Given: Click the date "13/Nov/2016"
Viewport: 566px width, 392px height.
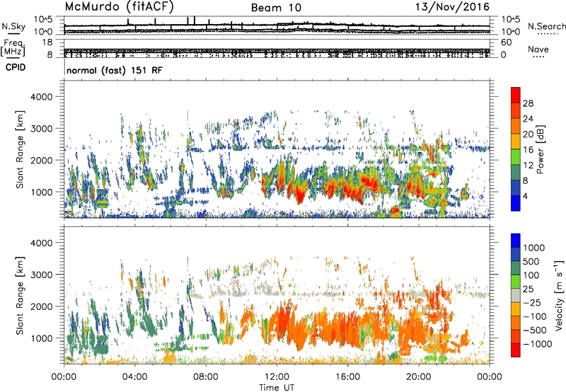Looking at the screenshot, I should (452, 7).
